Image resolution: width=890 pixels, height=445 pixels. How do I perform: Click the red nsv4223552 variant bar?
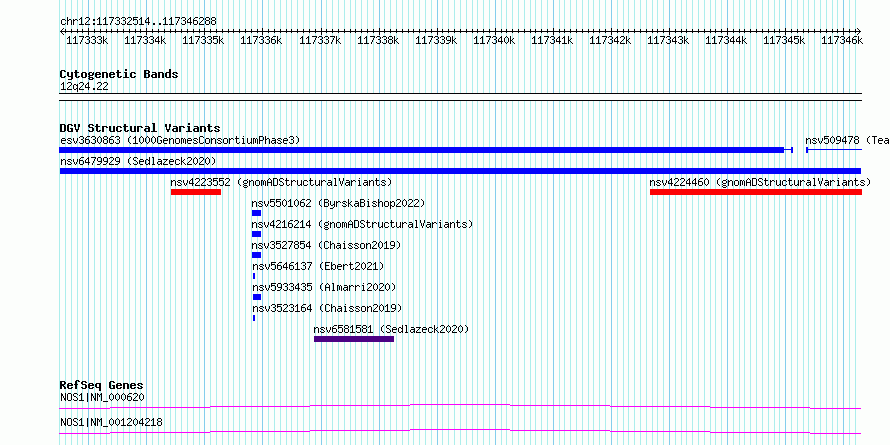click(196, 192)
